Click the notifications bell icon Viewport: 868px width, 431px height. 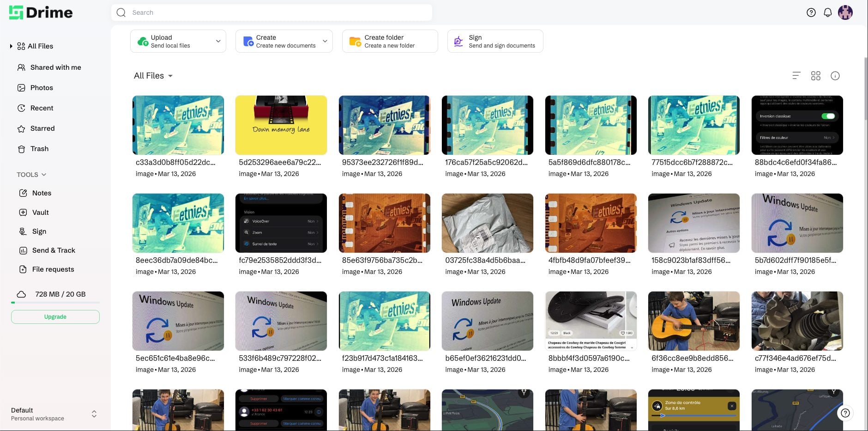point(828,12)
